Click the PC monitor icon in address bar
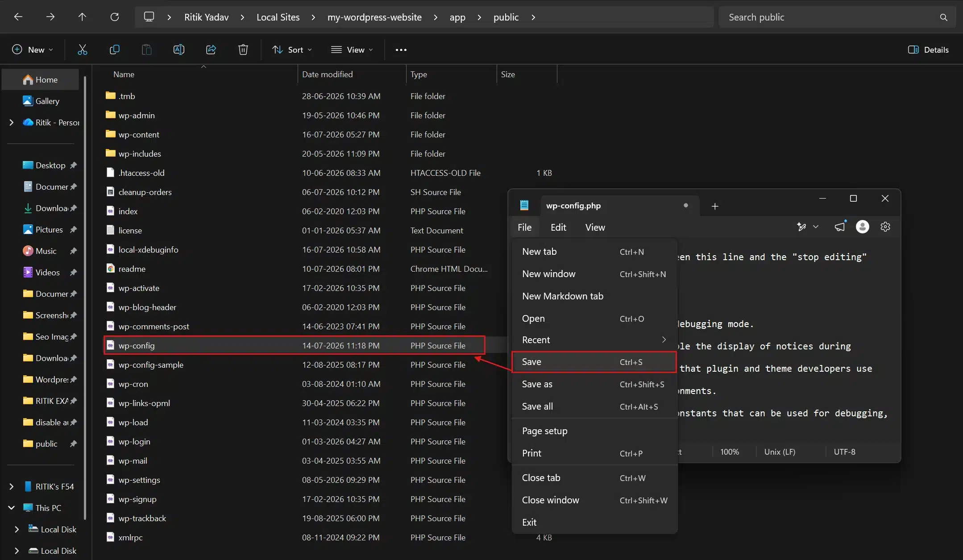Image resolution: width=963 pixels, height=560 pixels. (149, 17)
